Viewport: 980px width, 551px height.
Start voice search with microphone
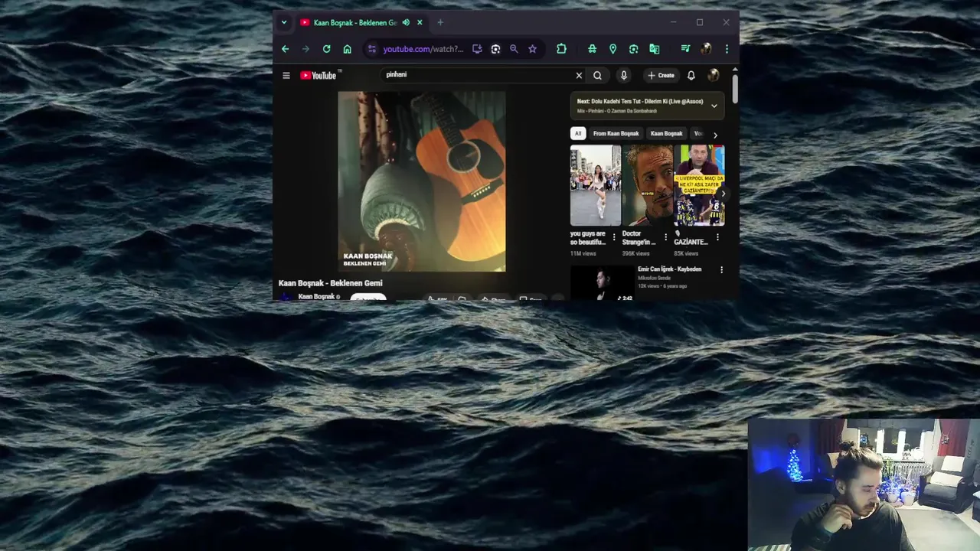(x=624, y=75)
